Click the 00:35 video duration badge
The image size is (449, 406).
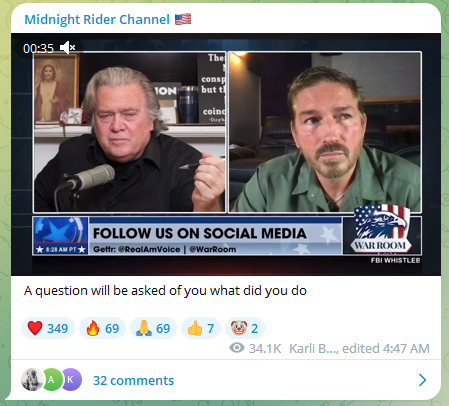(x=38, y=49)
